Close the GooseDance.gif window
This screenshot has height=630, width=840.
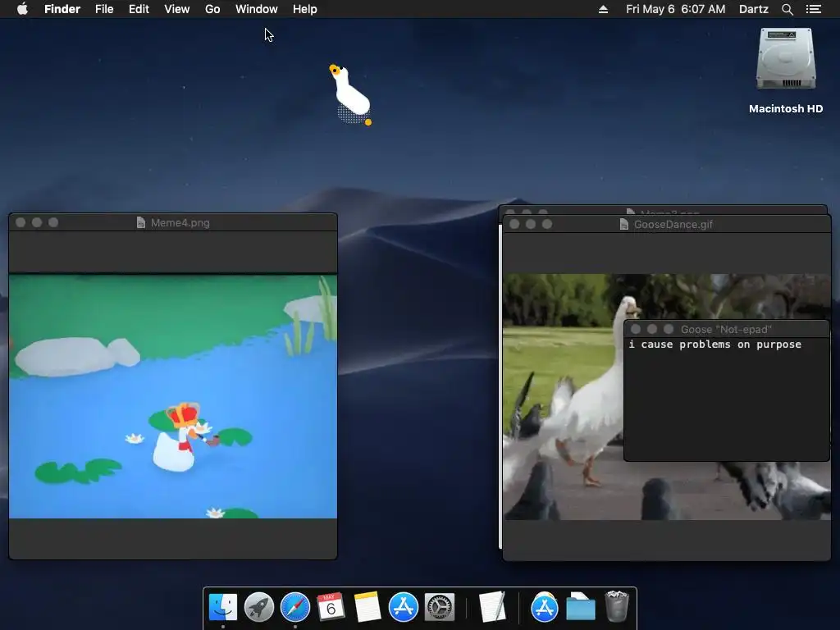pyautogui.click(x=514, y=224)
